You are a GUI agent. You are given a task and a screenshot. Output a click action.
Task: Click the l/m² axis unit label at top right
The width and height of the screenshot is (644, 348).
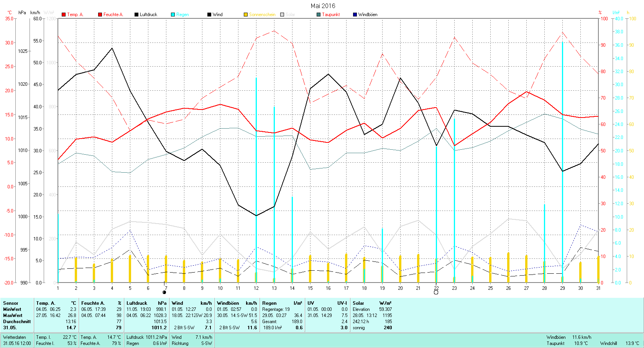click(x=616, y=13)
